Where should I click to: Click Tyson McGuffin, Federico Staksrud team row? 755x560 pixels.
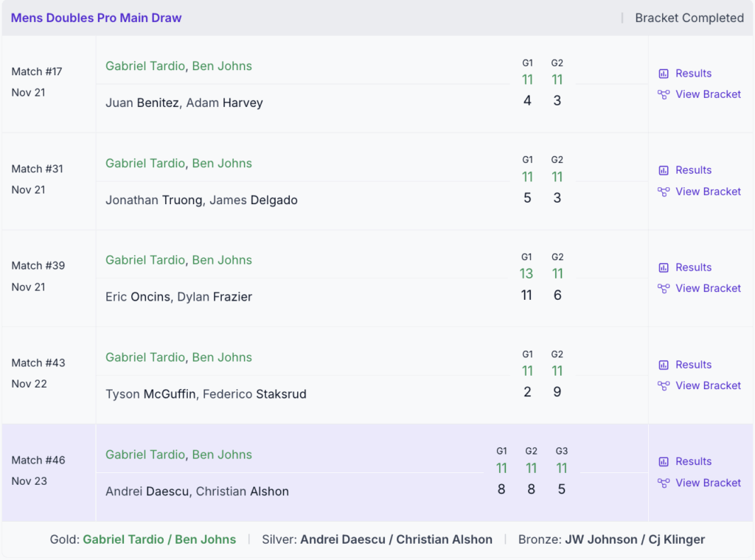pyautogui.click(x=206, y=394)
